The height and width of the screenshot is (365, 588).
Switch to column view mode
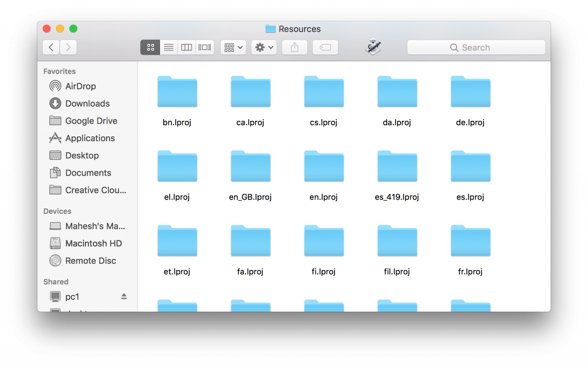(x=186, y=47)
